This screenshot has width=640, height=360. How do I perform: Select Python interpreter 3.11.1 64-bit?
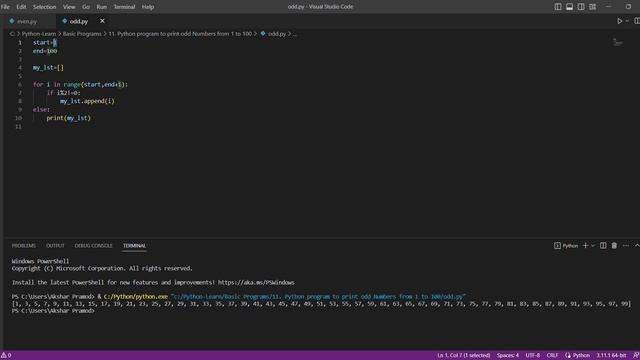(611, 356)
